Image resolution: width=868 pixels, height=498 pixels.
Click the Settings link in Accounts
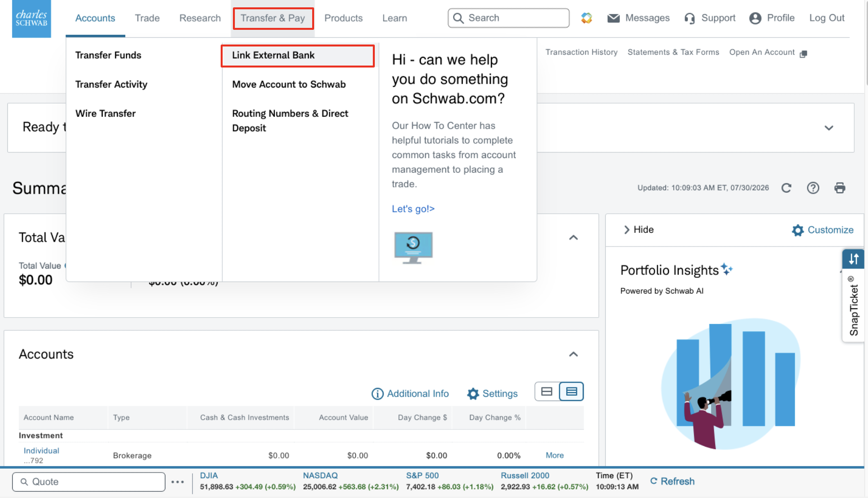(500, 394)
